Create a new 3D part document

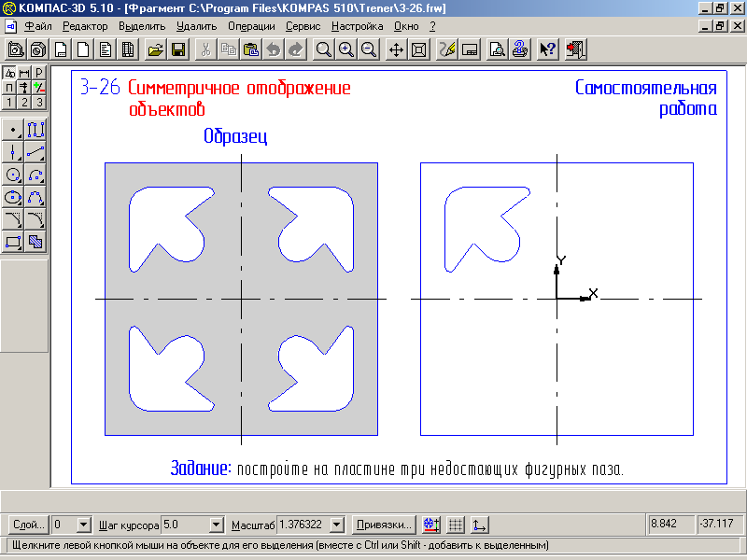(38, 49)
